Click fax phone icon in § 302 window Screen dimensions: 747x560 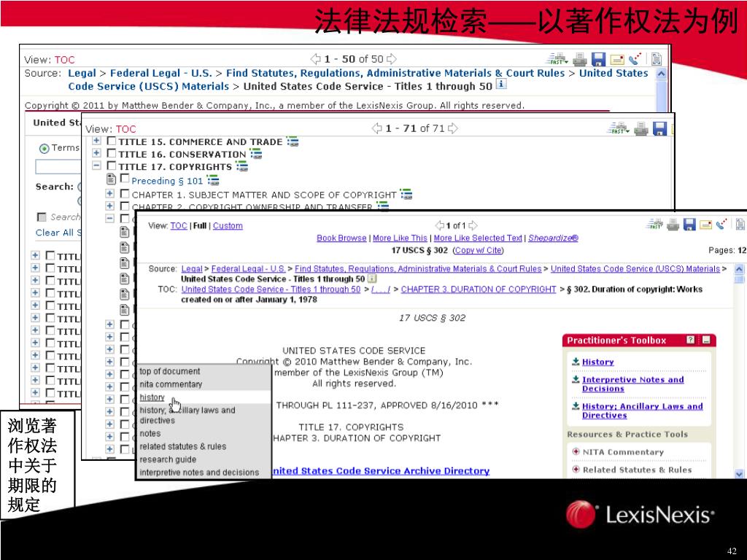point(721,224)
